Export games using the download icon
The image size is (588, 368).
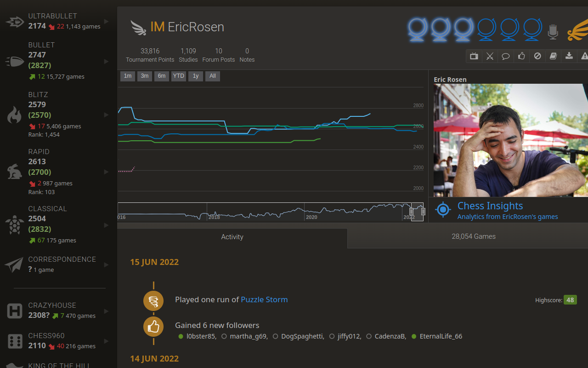[x=569, y=56]
